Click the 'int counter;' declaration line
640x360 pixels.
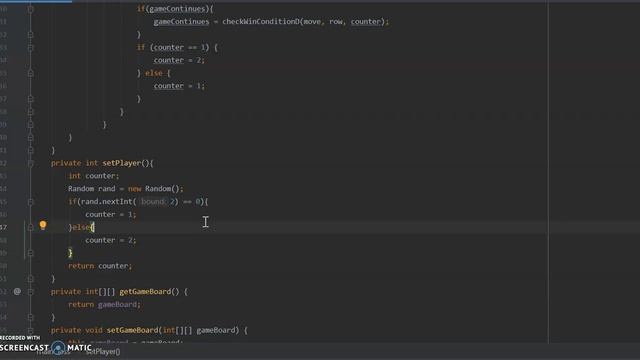93,176
